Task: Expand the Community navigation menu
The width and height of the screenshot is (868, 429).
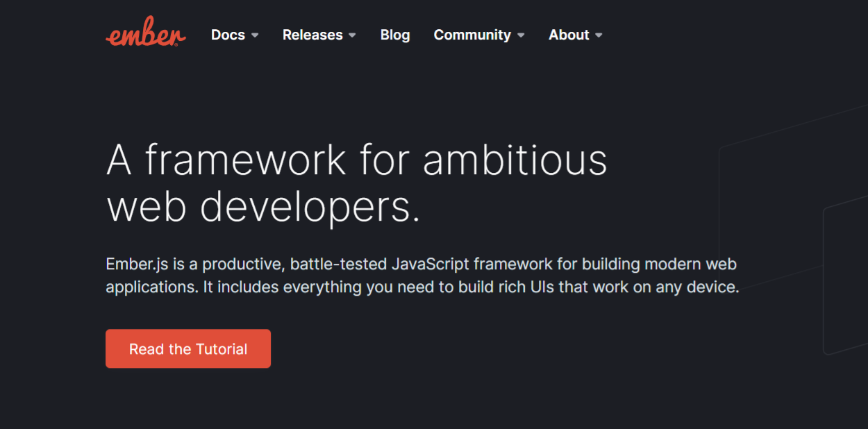Action: [x=472, y=35]
